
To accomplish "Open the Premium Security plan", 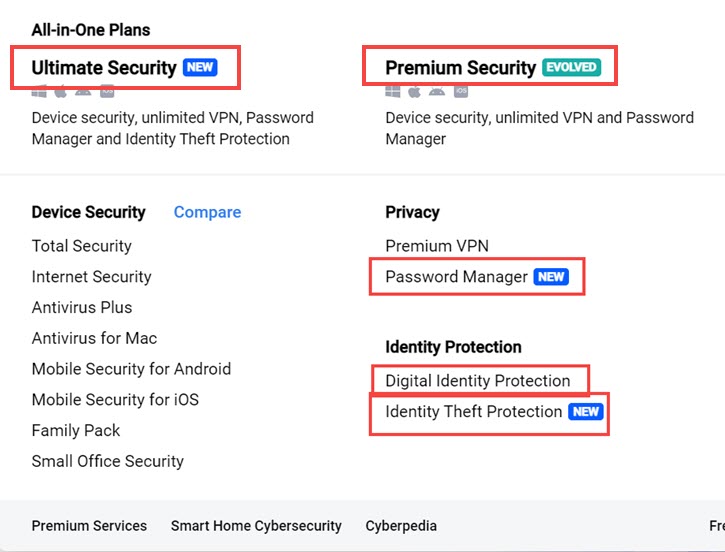I will click(460, 68).
